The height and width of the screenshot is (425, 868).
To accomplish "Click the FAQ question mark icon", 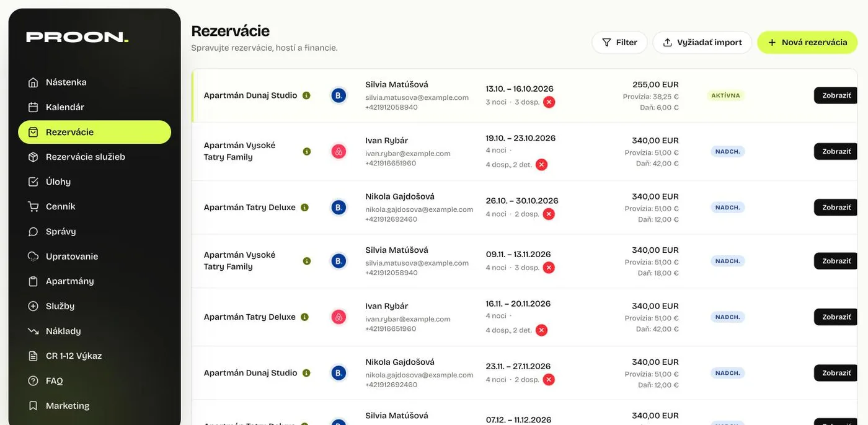I will point(33,380).
